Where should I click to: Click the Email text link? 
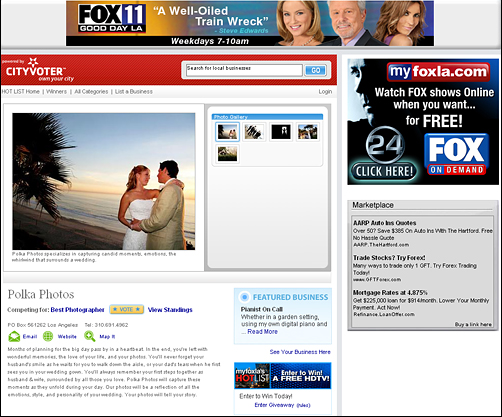(30, 337)
